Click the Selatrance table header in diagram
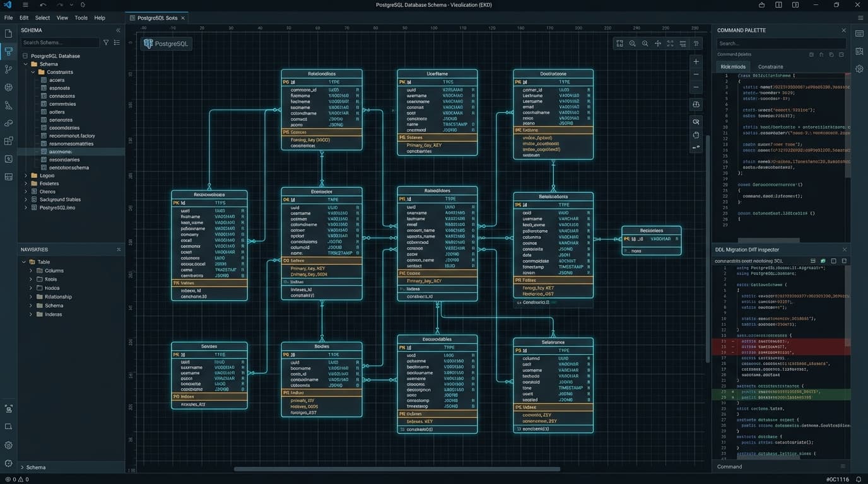Image resolution: width=868 pixels, height=484 pixels. (553, 342)
